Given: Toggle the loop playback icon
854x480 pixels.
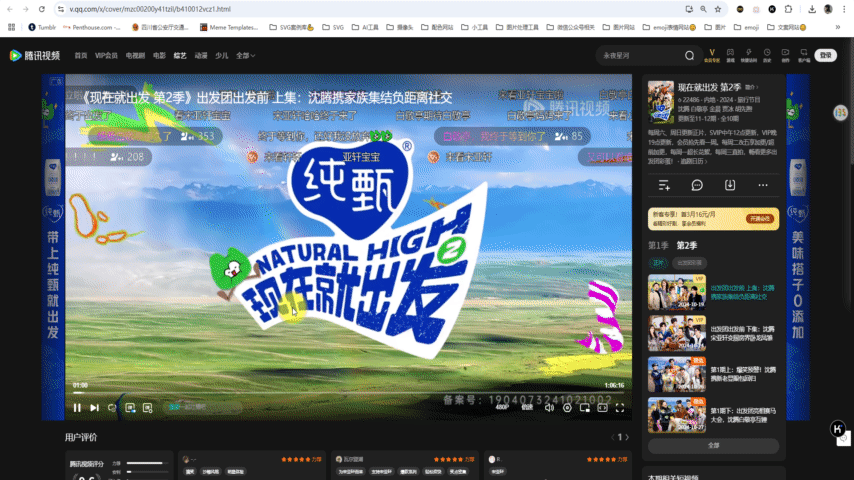Looking at the screenshot, I should [112, 408].
